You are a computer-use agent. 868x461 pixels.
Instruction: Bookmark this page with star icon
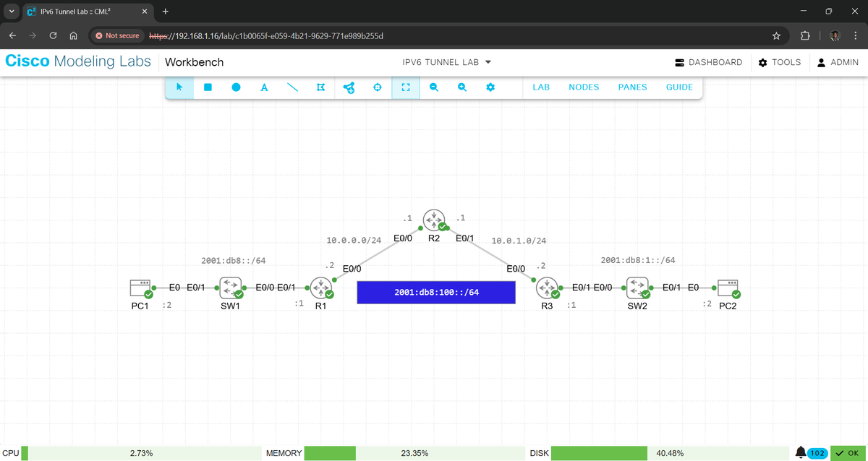click(776, 35)
